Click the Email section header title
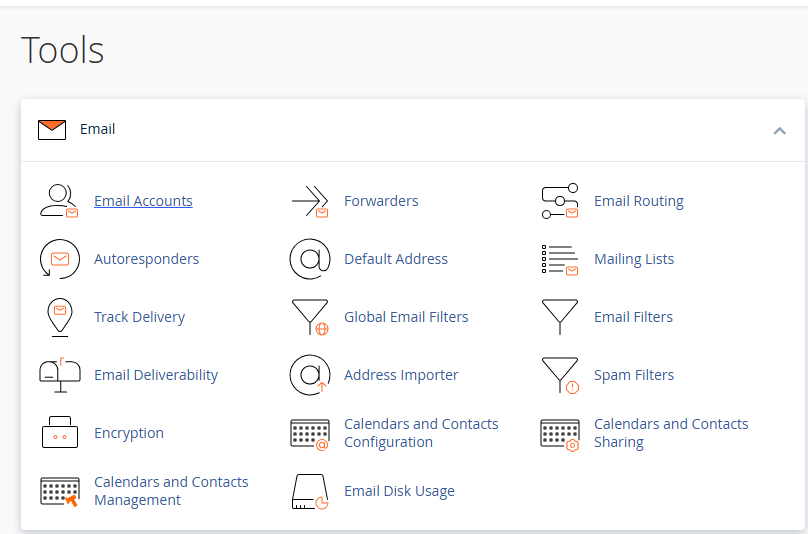The height and width of the screenshot is (534, 808). tap(97, 129)
